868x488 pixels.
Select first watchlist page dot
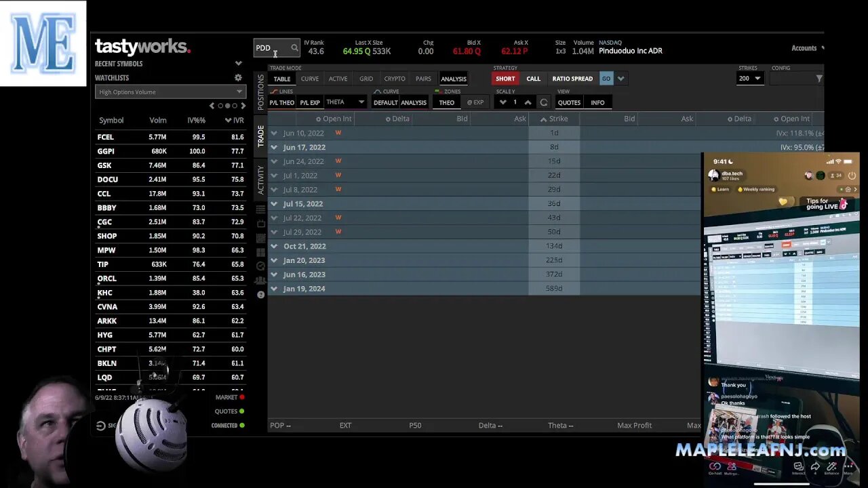click(220, 106)
